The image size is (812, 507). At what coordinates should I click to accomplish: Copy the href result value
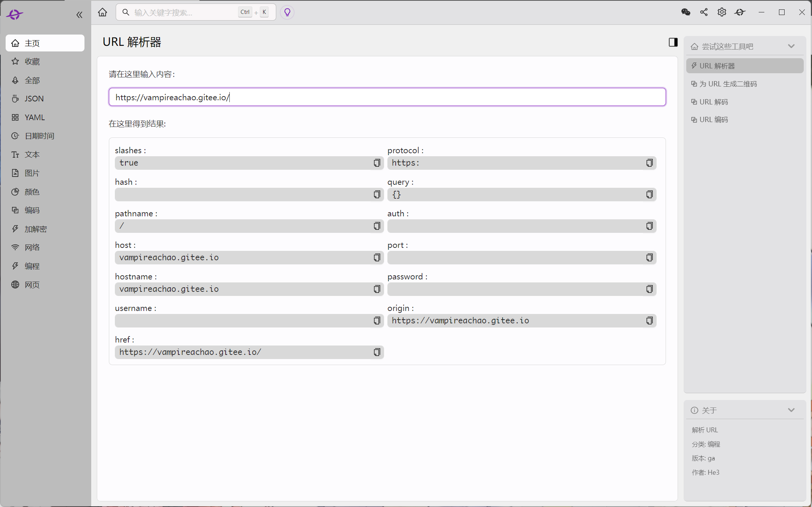click(377, 352)
